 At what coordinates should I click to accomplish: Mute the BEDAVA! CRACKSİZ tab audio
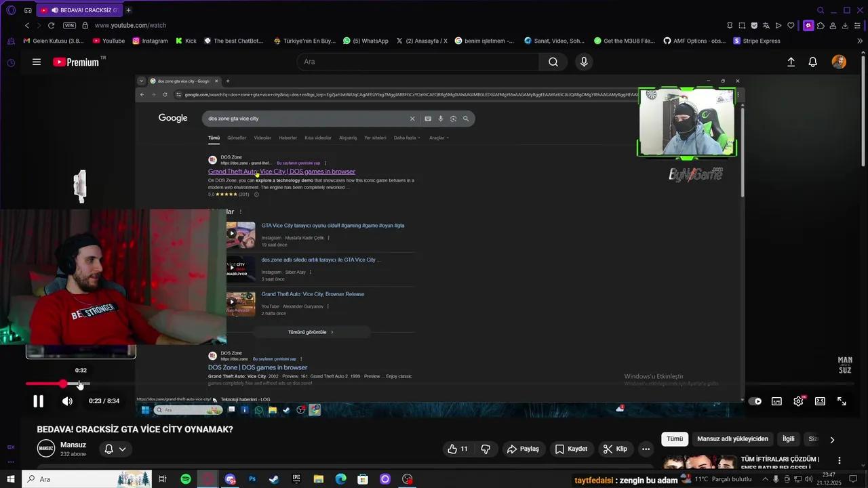54,10
